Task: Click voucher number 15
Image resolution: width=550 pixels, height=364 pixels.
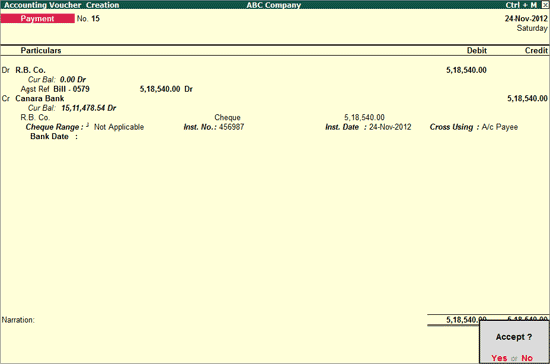Action: tap(95, 19)
